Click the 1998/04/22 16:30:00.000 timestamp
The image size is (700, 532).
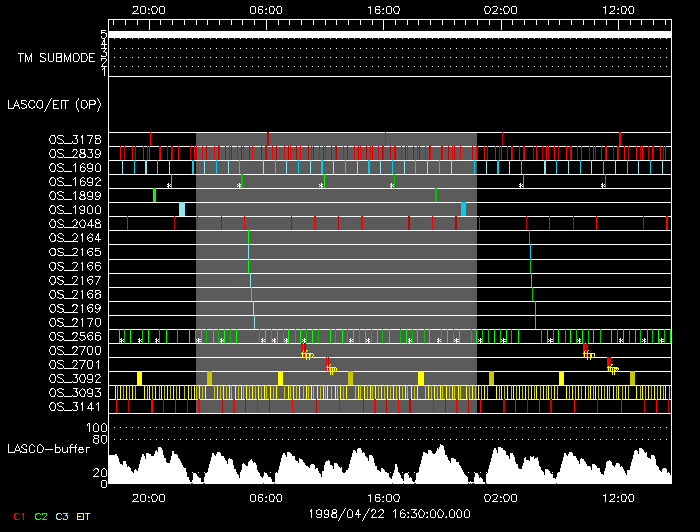tap(390, 514)
